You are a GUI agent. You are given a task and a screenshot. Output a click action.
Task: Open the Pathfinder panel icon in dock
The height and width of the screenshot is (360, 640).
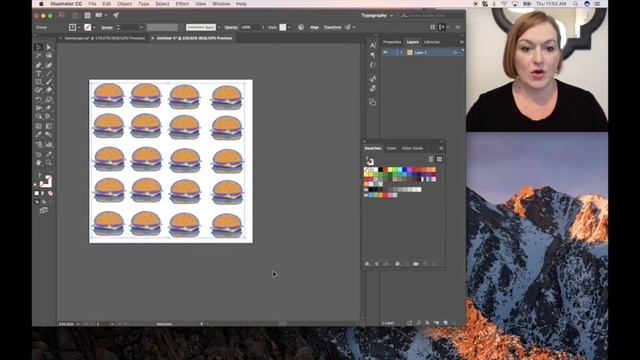(x=373, y=102)
